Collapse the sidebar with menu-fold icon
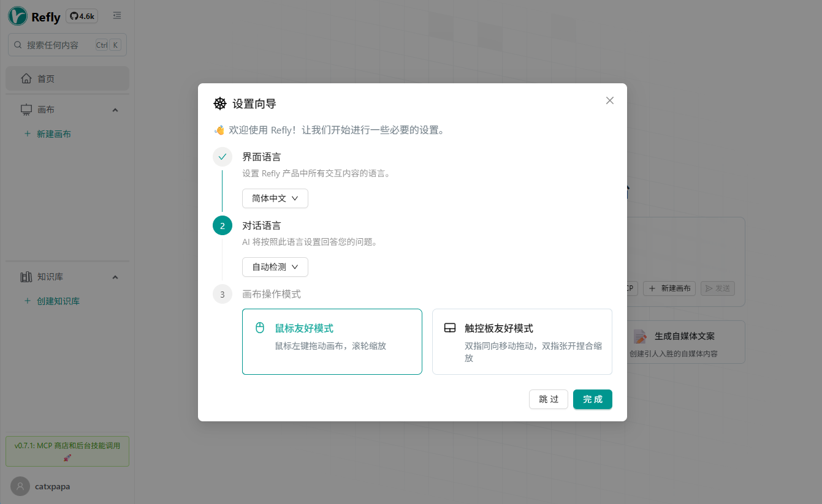 tap(117, 16)
